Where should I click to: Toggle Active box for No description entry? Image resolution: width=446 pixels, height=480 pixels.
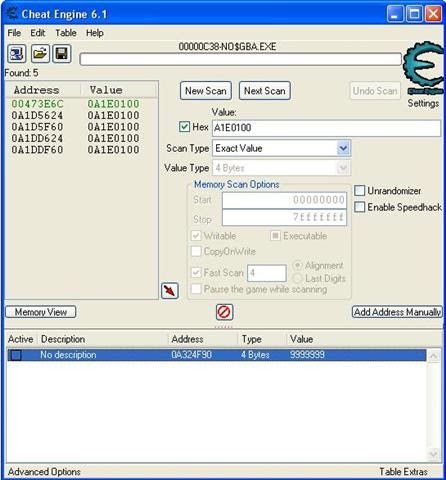15,355
